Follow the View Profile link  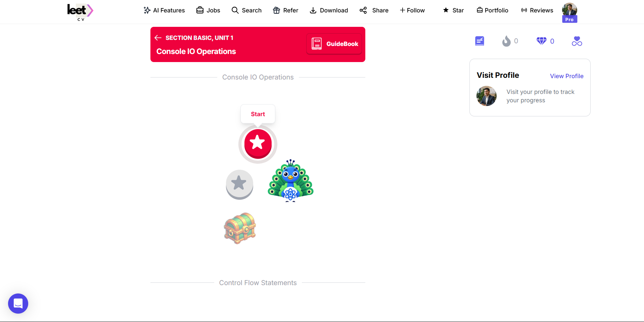tap(567, 76)
